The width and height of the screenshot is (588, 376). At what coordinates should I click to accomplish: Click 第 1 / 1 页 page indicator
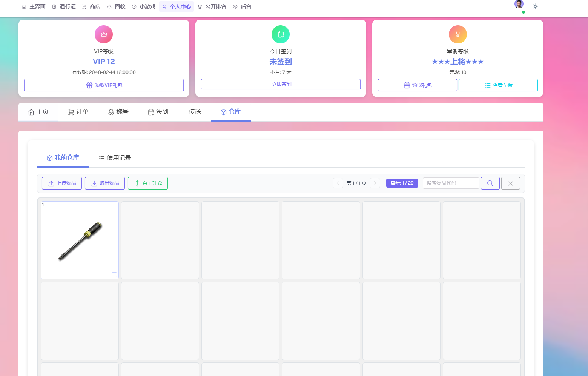point(356,183)
